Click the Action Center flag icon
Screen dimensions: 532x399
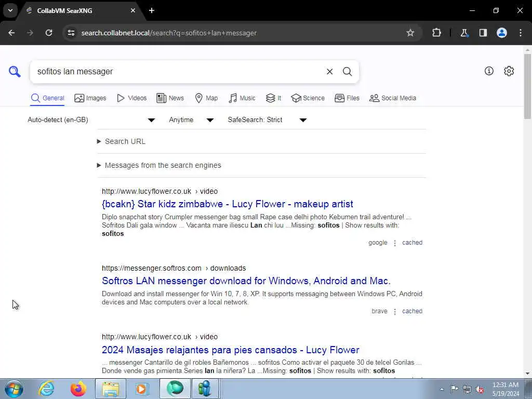(454, 389)
